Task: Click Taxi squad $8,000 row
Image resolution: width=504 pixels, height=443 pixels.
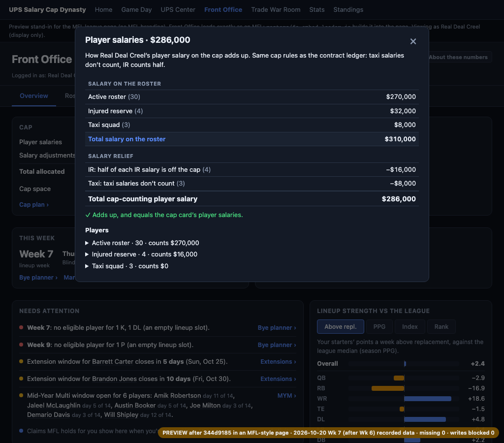Action: point(252,125)
